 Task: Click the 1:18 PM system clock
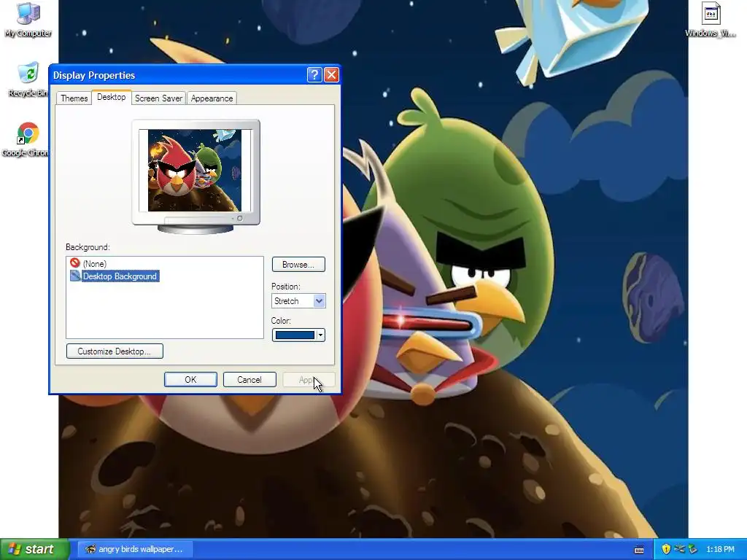coord(720,549)
